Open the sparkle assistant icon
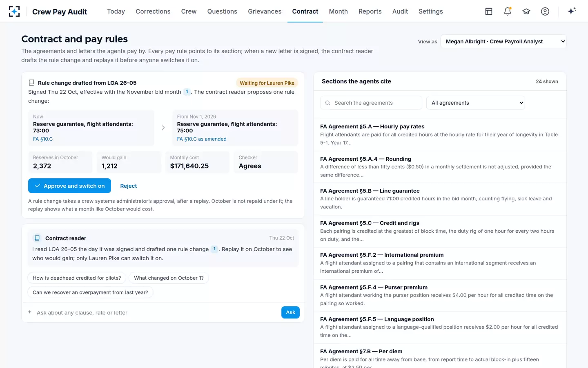Image resolution: width=588 pixels, height=368 pixels. [572, 11]
